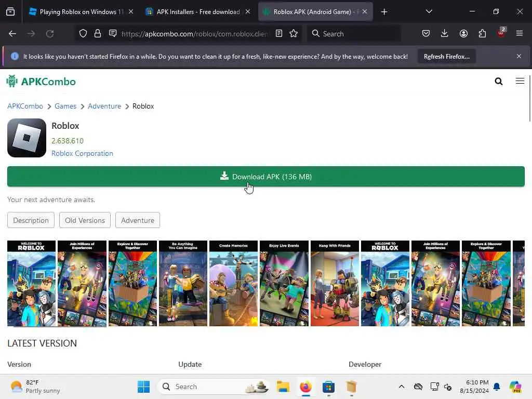Screen dimensions: 532x399
Task: Click version number 2.638.610
Action: click(x=68, y=141)
